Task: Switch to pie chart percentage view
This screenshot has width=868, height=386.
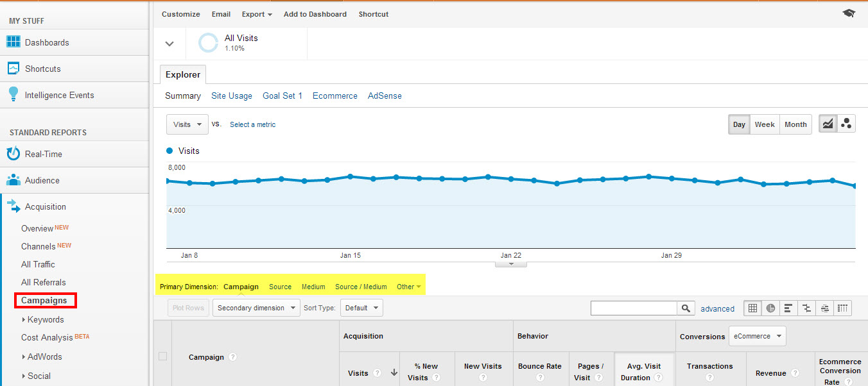Action: (x=770, y=308)
